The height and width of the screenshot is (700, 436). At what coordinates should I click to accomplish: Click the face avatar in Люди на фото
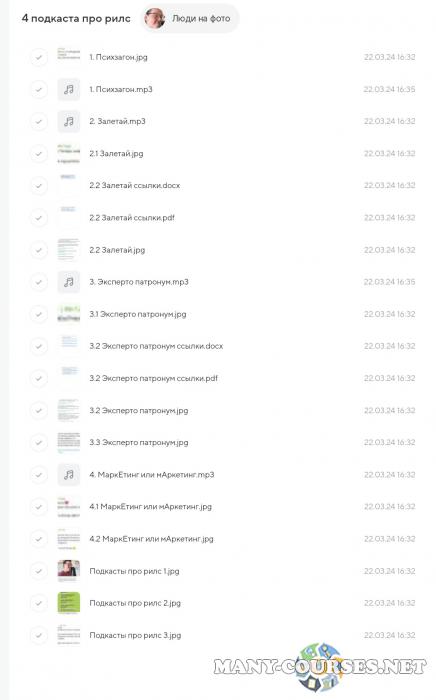pyautogui.click(x=155, y=18)
